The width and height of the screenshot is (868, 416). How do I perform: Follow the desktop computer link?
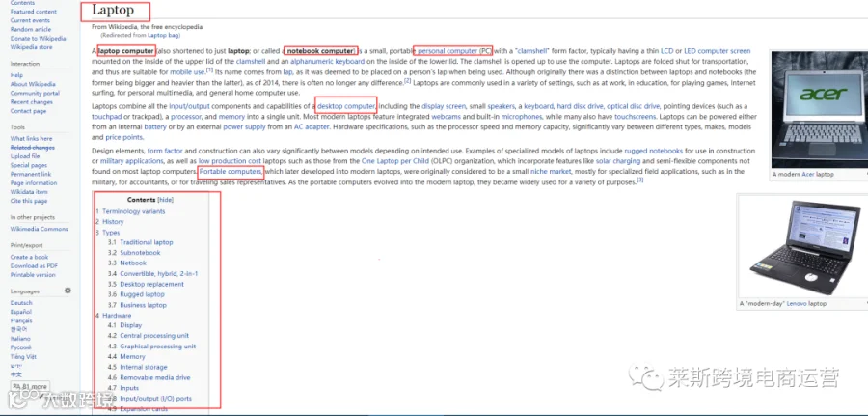coord(346,106)
